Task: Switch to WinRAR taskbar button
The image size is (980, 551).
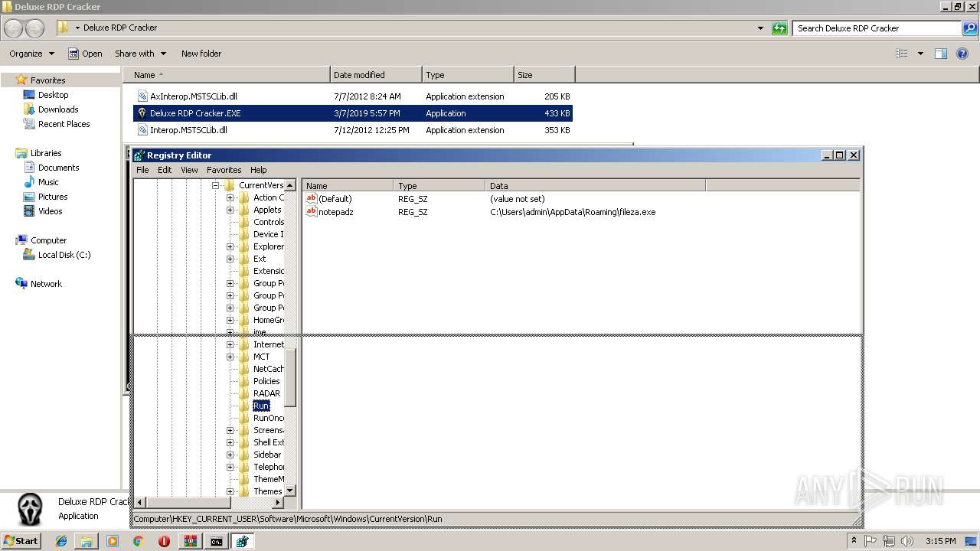Action: tap(191, 541)
